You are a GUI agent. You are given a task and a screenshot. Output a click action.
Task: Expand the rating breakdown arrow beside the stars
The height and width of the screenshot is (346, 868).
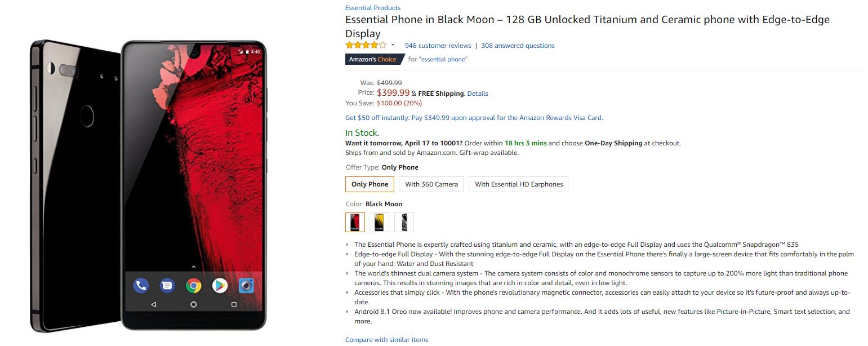pyautogui.click(x=393, y=45)
